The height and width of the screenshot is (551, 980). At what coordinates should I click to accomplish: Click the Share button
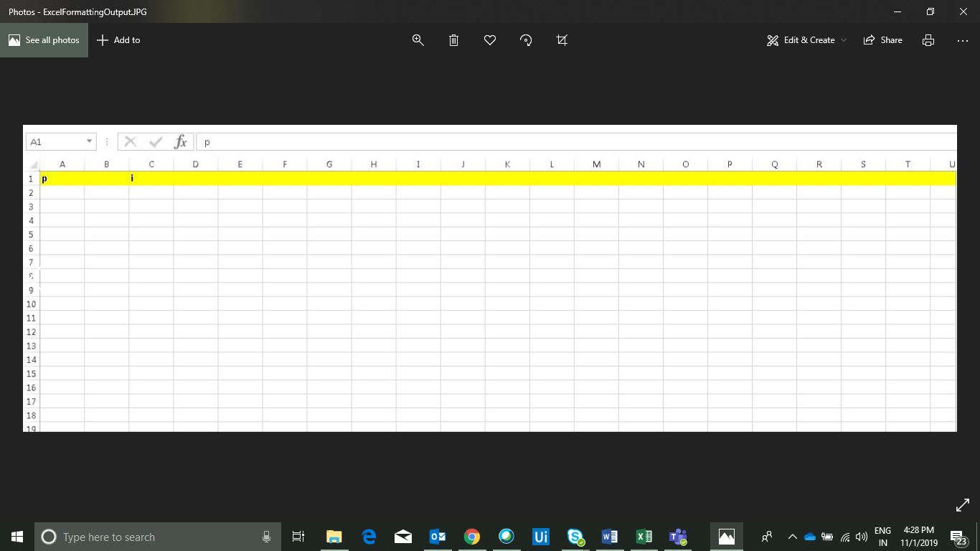(x=883, y=40)
